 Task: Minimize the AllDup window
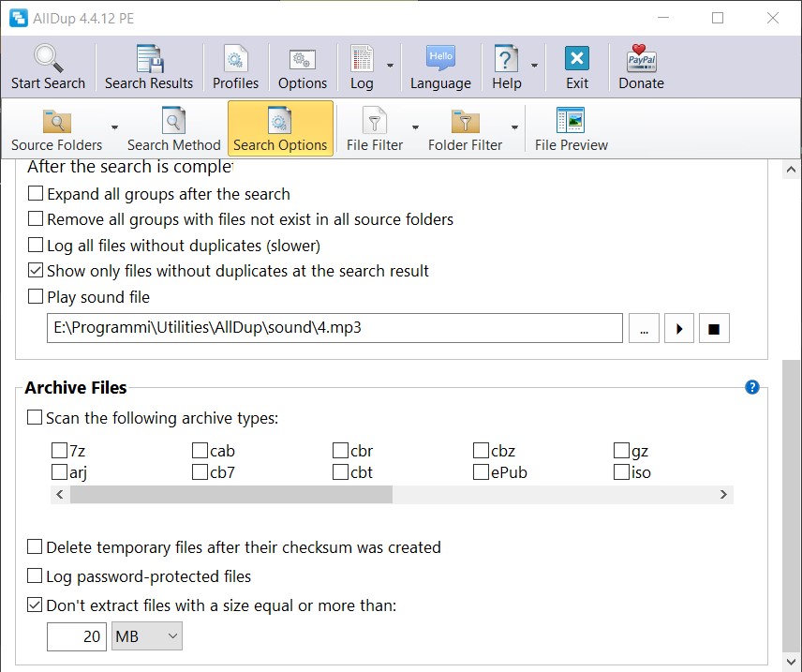coord(663,18)
